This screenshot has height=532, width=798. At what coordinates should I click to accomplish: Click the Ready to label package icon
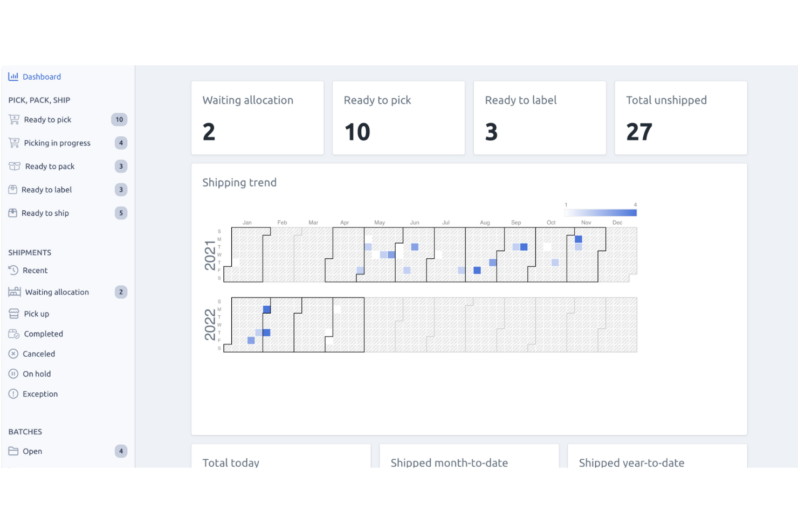(x=13, y=189)
